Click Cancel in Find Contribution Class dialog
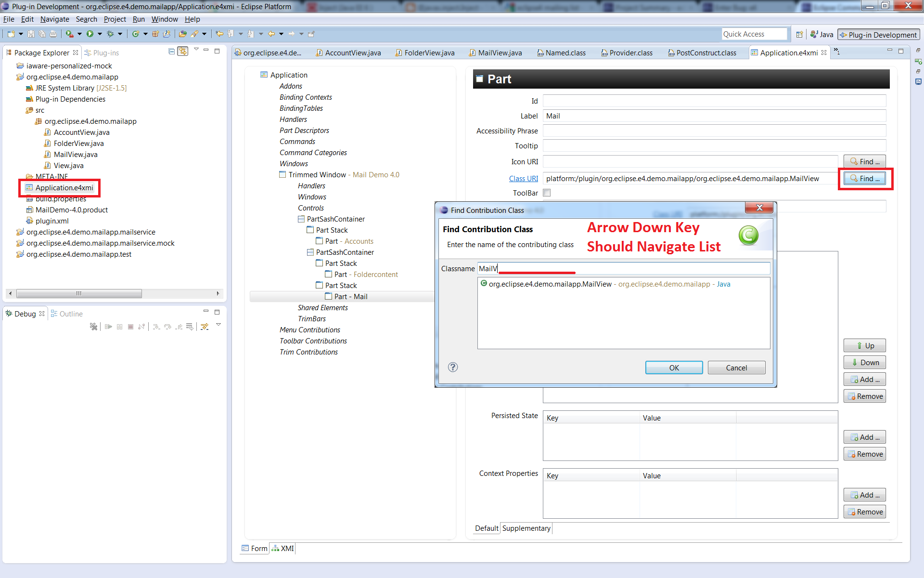This screenshot has height=578, width=924. tap(736, 368)
